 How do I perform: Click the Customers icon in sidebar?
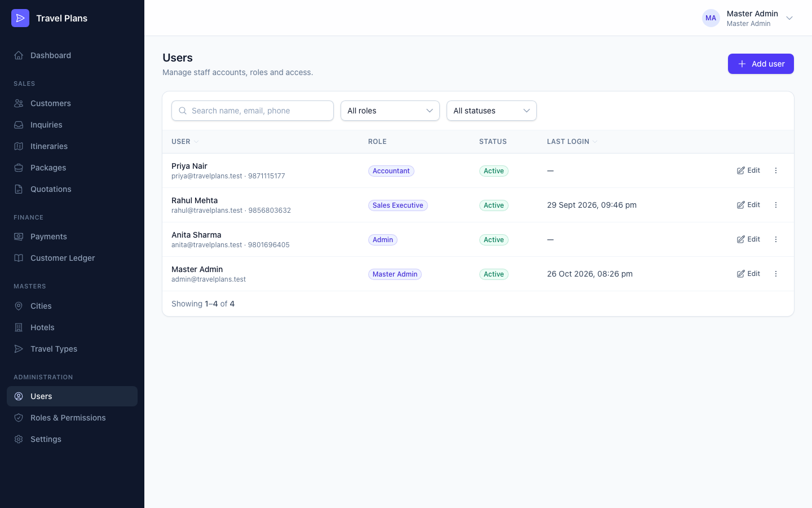(19, 103)
